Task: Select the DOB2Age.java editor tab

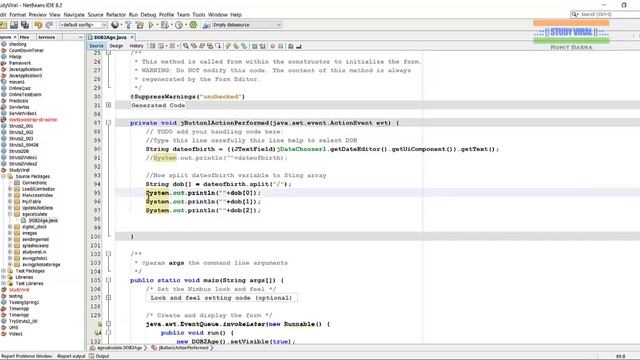Action: pyautogui.click(x=110, y=37)
